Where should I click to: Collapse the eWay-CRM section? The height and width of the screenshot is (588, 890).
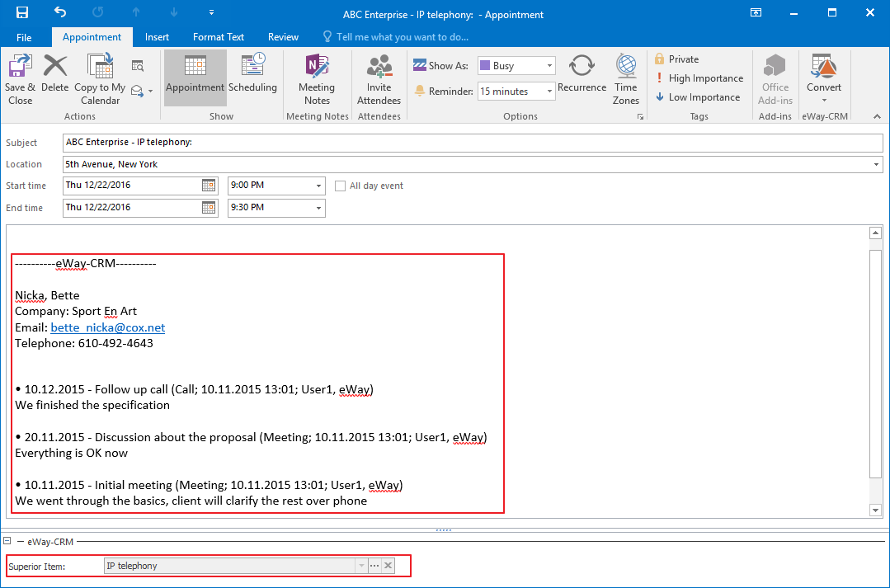[7, 542]
